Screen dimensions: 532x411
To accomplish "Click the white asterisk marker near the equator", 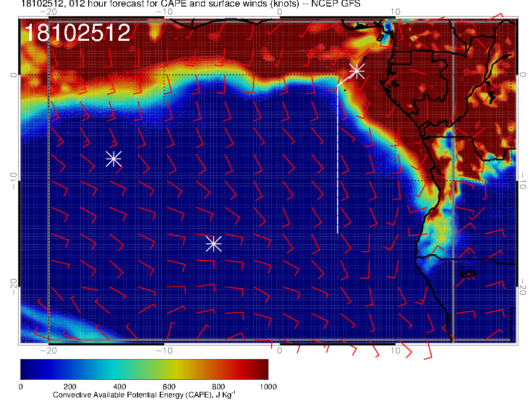I will tap(357, 71).
